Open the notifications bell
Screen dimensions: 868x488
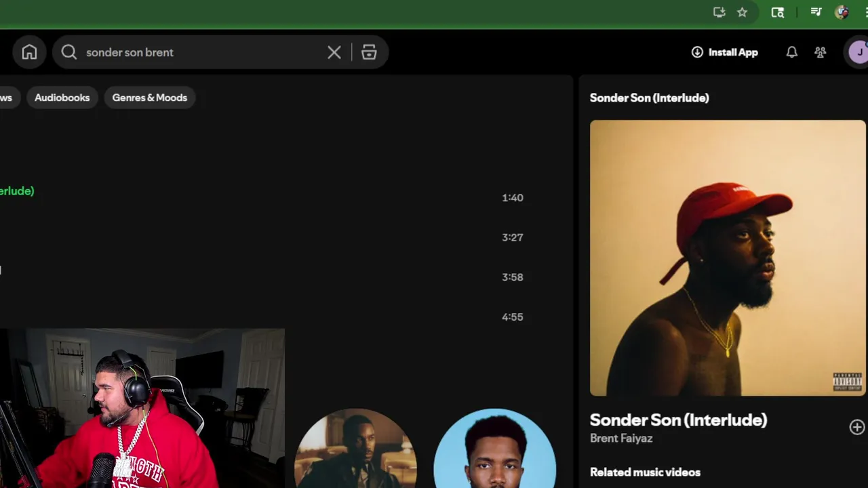(791, 52)
